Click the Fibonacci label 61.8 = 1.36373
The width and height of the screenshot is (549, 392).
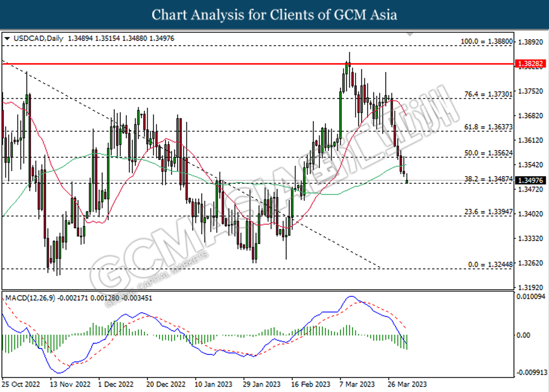coord(488,127)
